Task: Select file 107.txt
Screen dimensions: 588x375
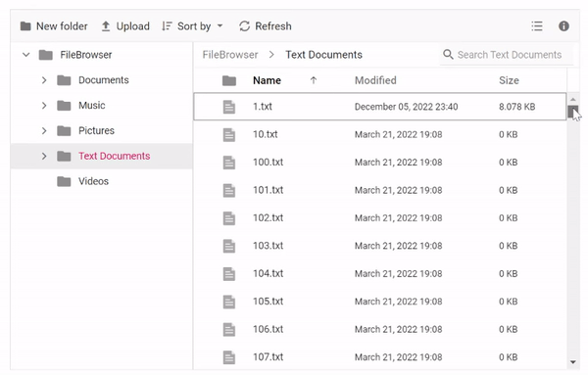Action: coord(380,357)
